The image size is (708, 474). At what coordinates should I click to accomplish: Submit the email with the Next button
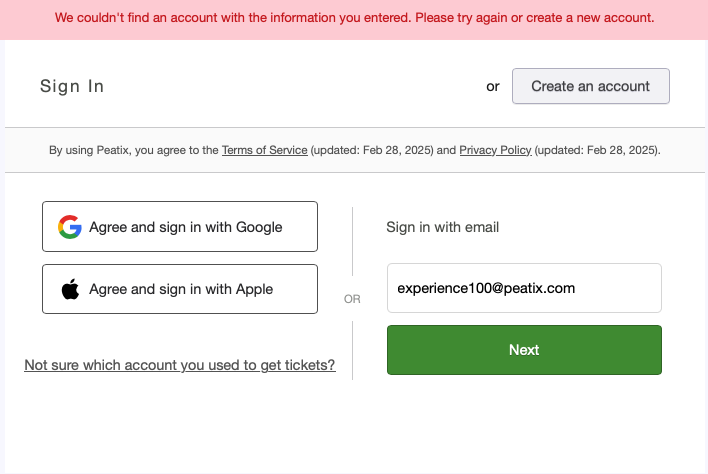[x=524, y=350]
